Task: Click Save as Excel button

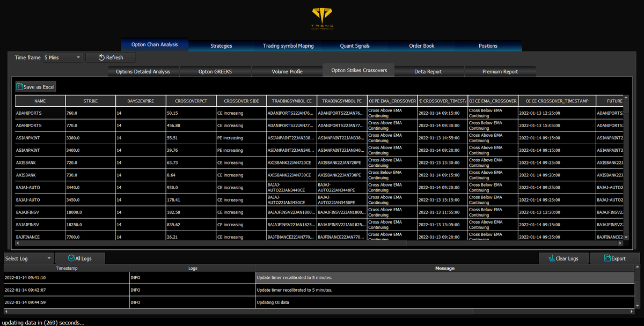Action: (x=35, y=86)
